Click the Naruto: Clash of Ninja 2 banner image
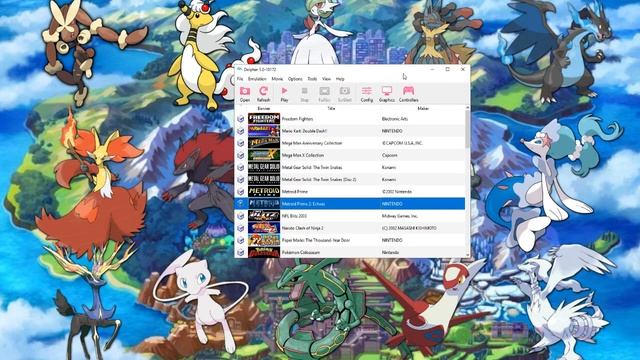The image size is (640, 360). (x=264, y=228)
